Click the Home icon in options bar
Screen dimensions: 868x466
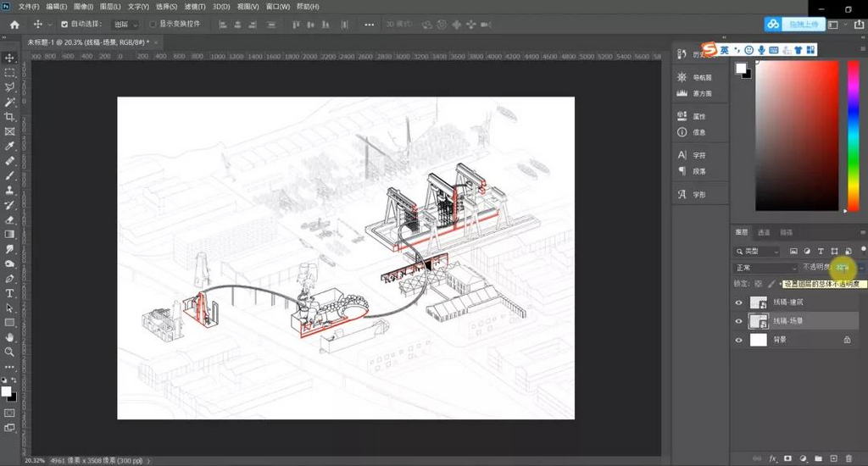point(14,25)
